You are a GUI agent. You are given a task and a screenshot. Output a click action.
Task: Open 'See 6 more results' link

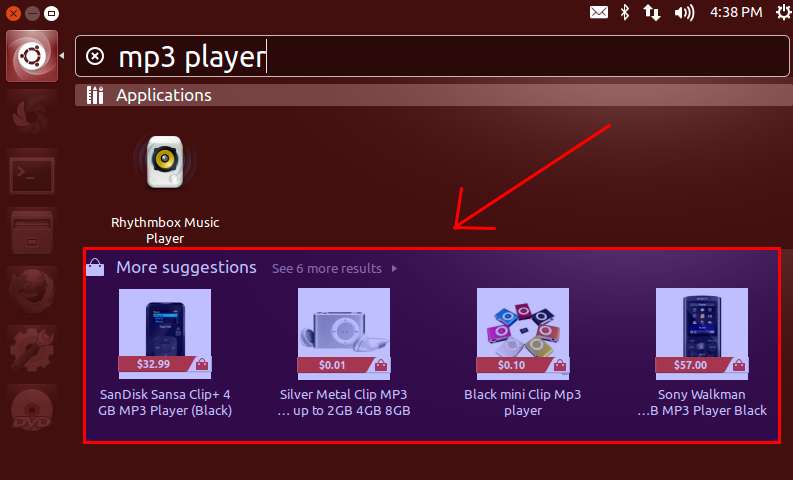327,269
